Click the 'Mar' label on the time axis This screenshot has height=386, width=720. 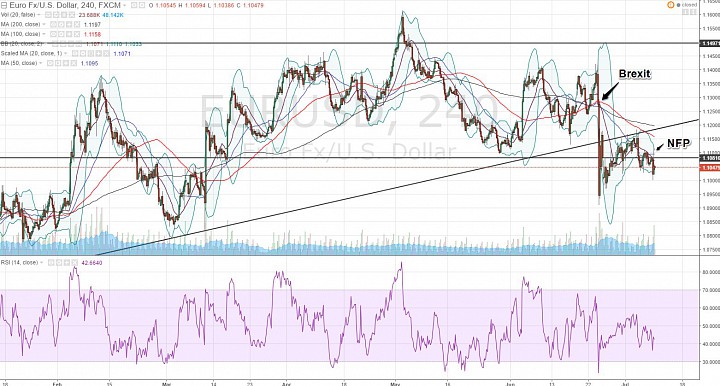pyautogui.click(x=166, y=383)
